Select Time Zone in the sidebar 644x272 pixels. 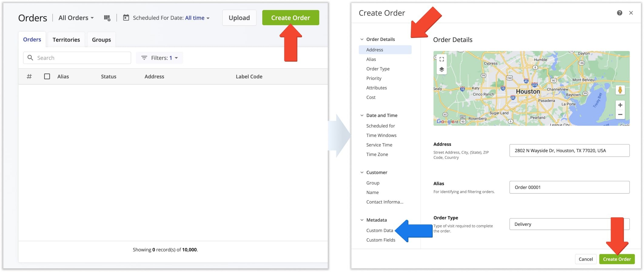click(377, 154)
